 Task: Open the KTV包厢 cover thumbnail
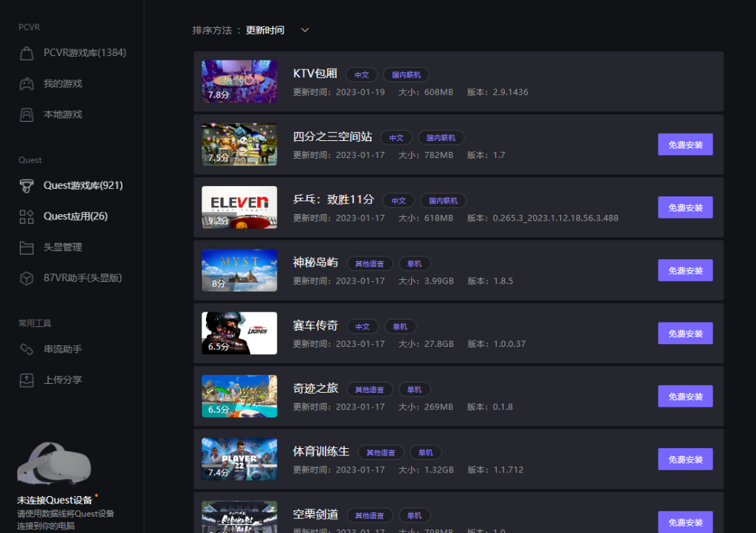(239, 81)
